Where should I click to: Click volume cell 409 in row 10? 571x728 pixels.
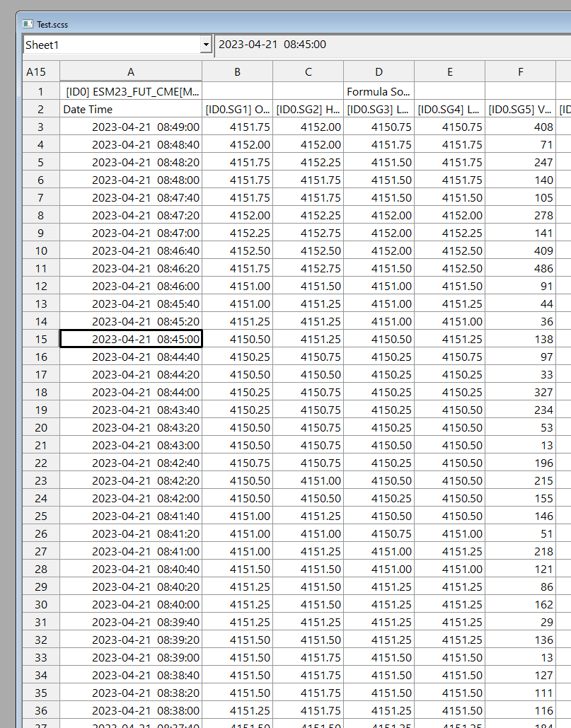click(520, 250)
